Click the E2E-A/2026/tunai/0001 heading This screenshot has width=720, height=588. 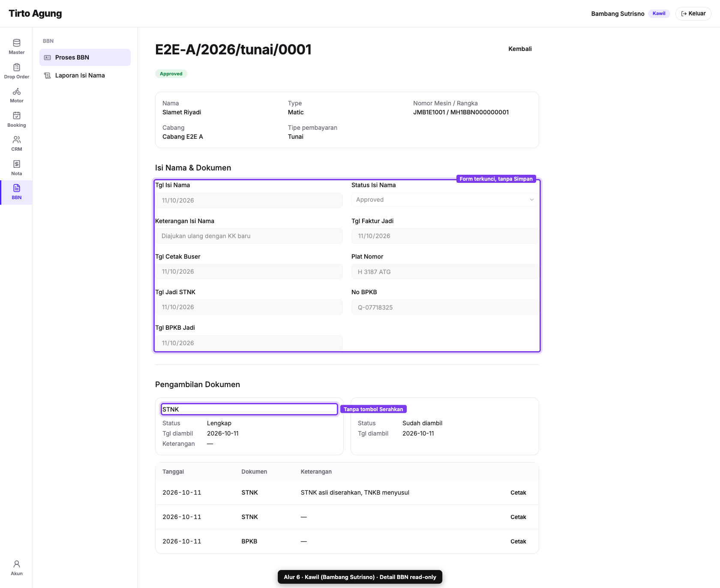[233, 49]
